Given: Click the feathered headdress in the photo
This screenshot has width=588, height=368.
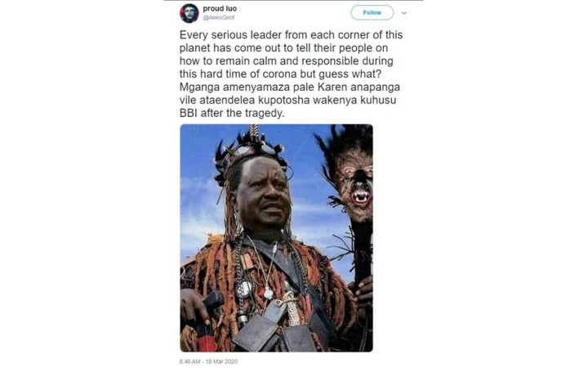Looking at the screenshot, I should [251, 152].
